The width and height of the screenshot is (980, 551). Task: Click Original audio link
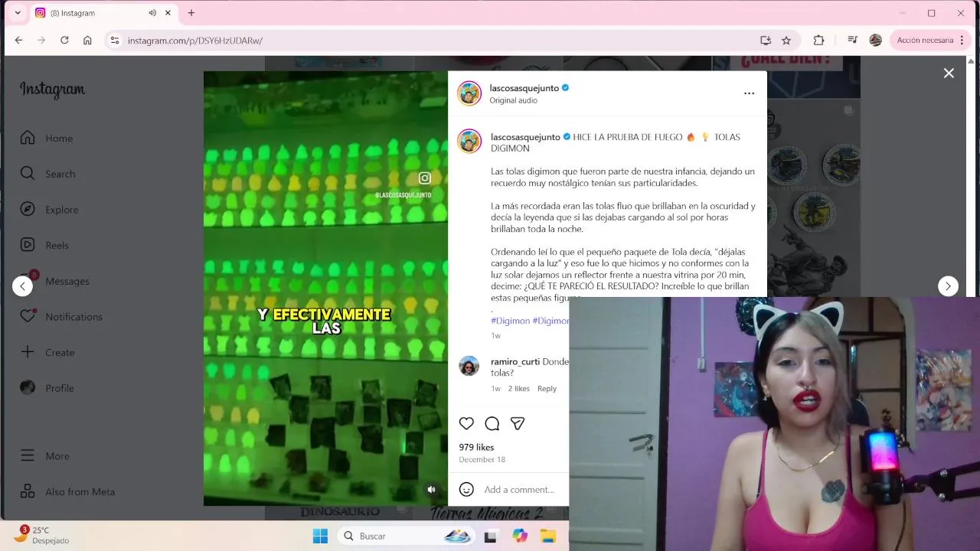[513, 100]
